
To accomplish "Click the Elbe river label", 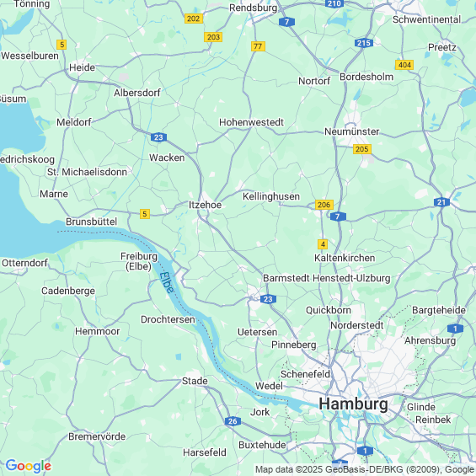I will (167, 282).
